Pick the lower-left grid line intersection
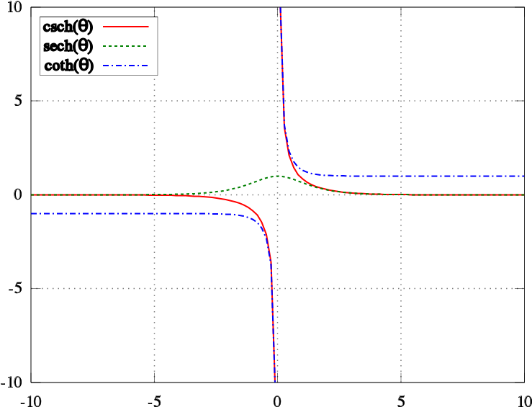 pos(154,288)
